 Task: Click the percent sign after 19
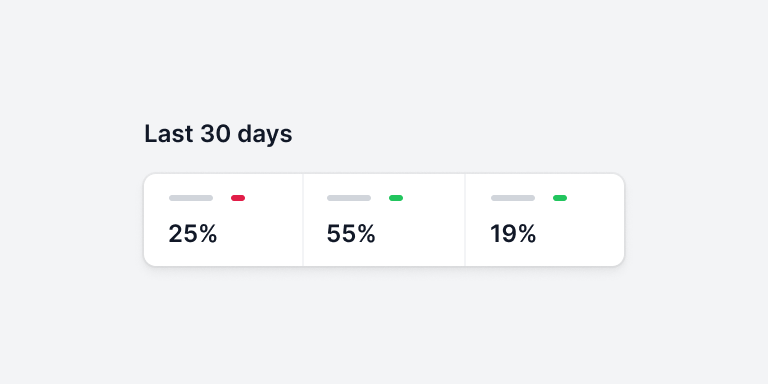coord(526,234)
